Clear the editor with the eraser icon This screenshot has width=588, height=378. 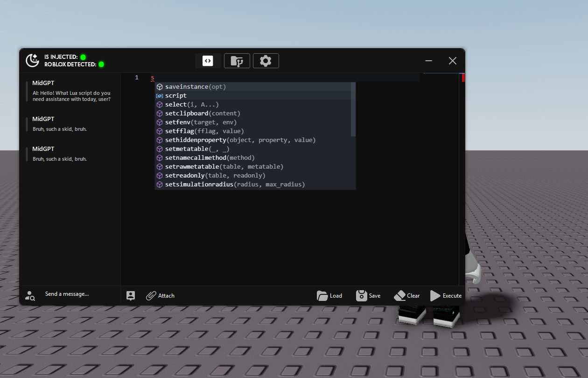tap(399, 296)
